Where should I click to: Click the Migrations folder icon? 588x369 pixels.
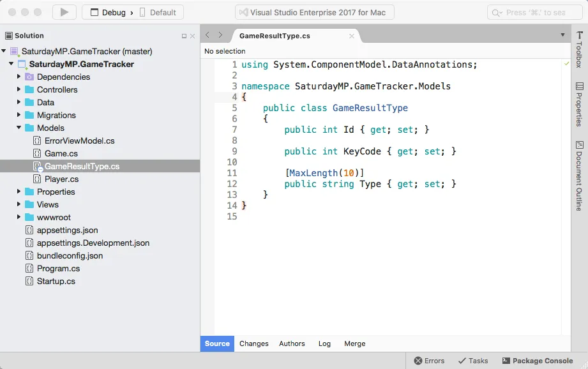pyautogui.click(x=29, y=115)
